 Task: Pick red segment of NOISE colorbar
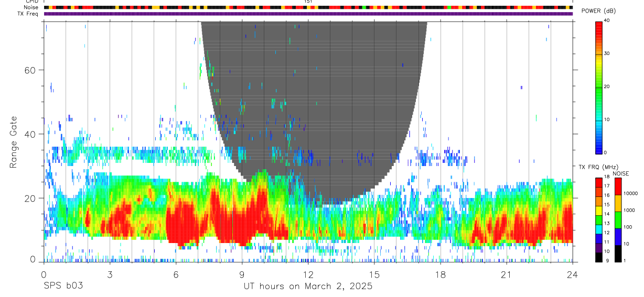coord(618,186)
